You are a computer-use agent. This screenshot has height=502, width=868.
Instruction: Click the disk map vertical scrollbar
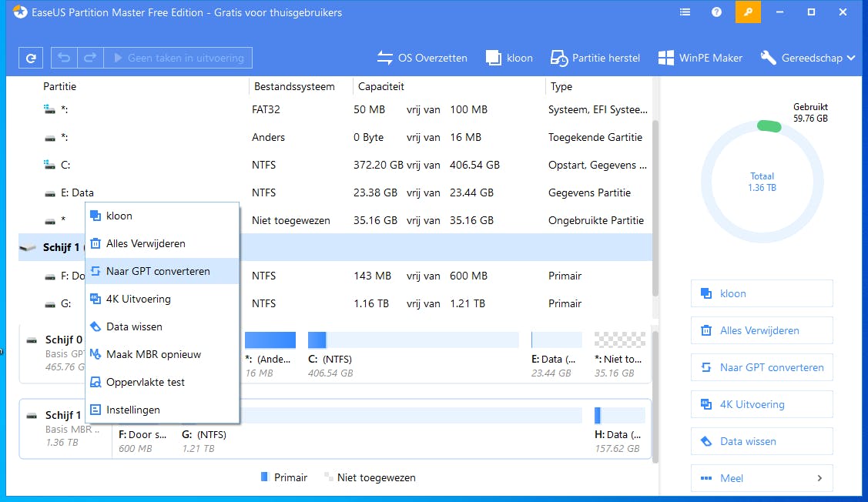[655, 397]
